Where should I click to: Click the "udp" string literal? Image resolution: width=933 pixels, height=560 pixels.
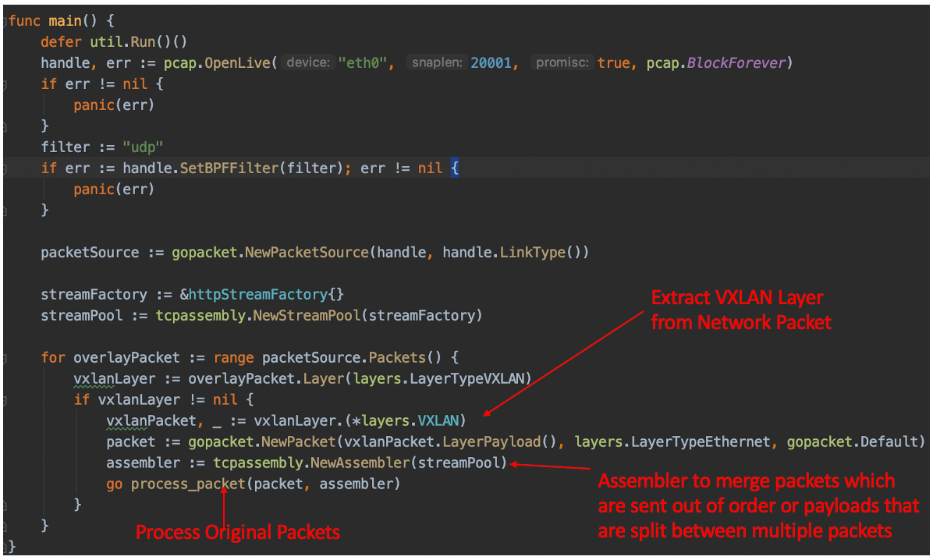point(143,147)
